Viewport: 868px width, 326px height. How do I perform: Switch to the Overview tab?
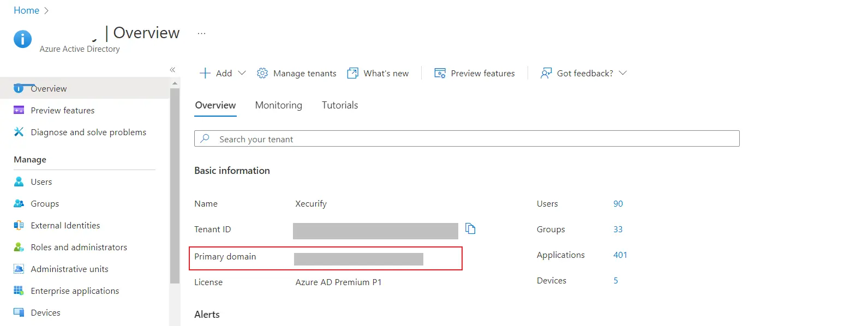point(215,105)
